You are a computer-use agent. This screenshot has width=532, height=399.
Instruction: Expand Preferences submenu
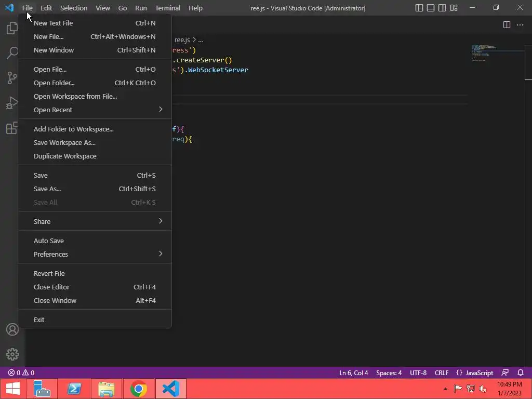(95, 254)
